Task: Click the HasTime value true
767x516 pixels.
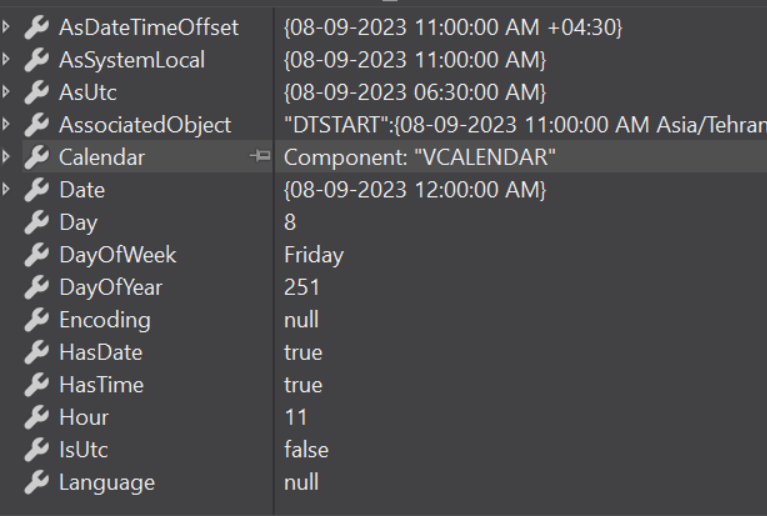Action: coord(303,385)
